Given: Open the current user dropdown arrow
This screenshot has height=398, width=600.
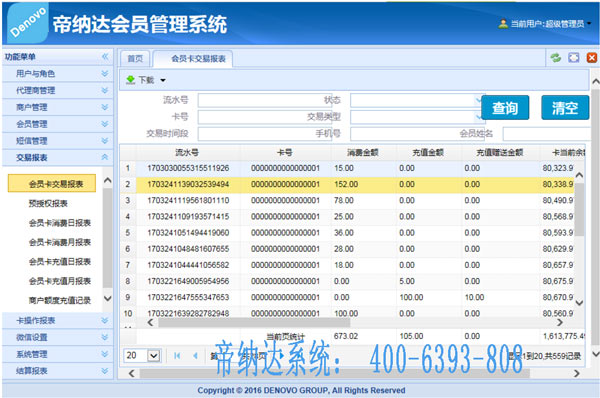Looking at the screenshot, I should pos(589,24).
